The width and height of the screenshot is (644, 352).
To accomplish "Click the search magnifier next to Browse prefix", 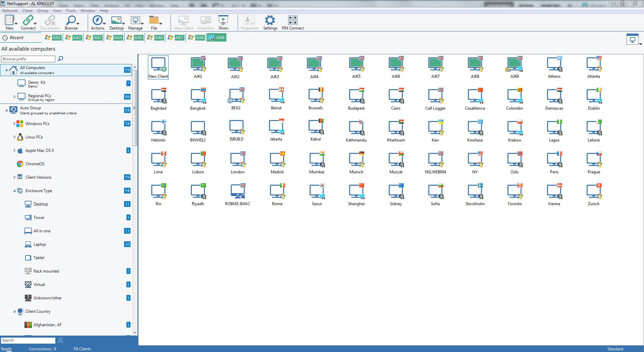I will [x=60, y=59].
